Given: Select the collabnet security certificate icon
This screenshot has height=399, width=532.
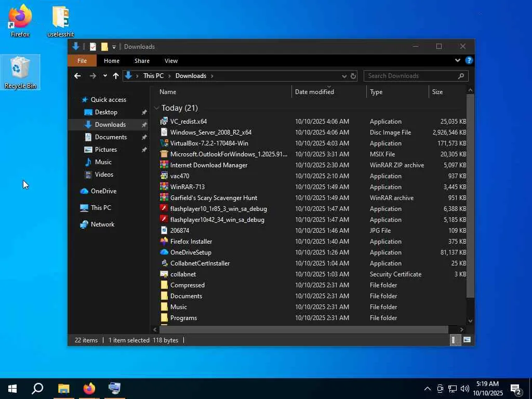Looking at the screenshot, I should point(164,274).
